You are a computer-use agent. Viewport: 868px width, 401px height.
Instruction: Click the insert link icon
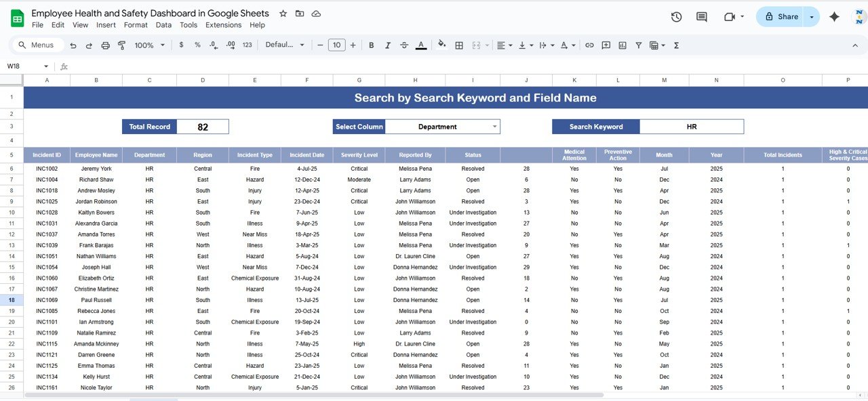pyautogui.click(x=589, y=45)
